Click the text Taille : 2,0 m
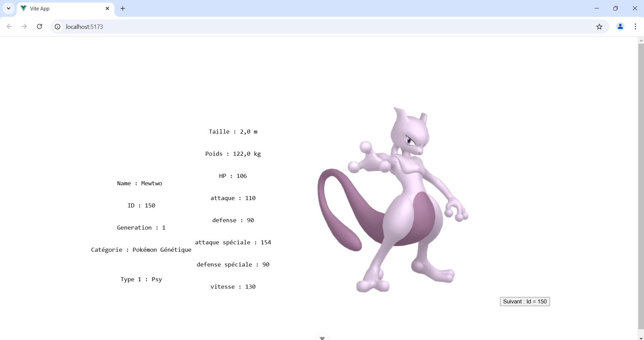Screen dimensions: 644x340 pyautogui.click(x=233, y=132)
